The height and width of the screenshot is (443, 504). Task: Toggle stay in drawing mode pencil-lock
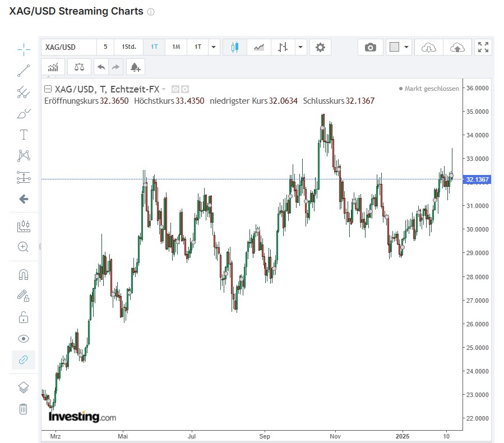[x=24, y=296]
